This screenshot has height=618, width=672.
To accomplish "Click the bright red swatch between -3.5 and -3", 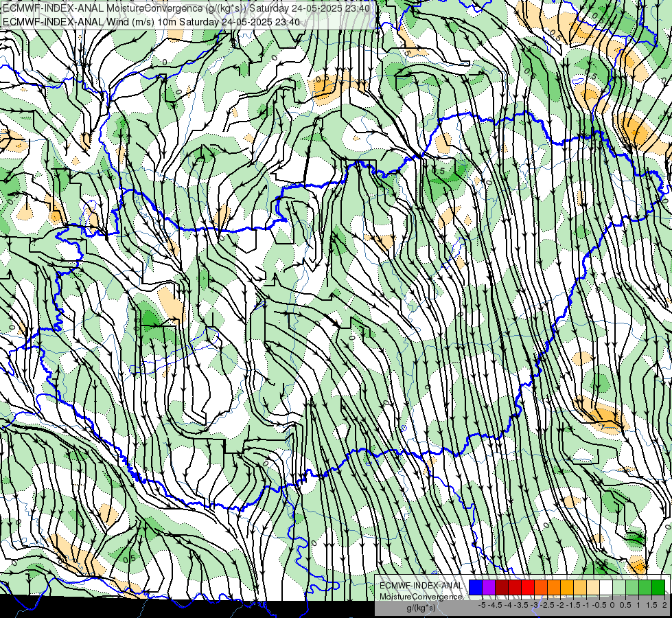I will (528, 588).
